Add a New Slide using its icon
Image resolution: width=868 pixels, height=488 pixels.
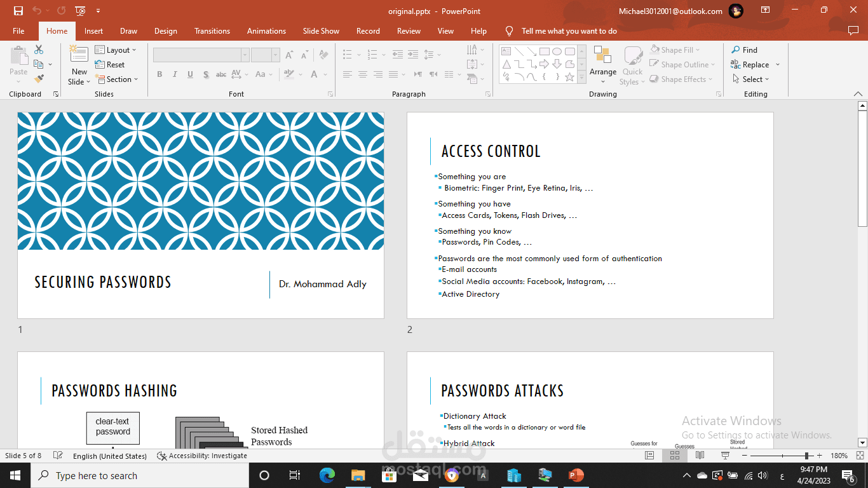(x=79, y=54)
